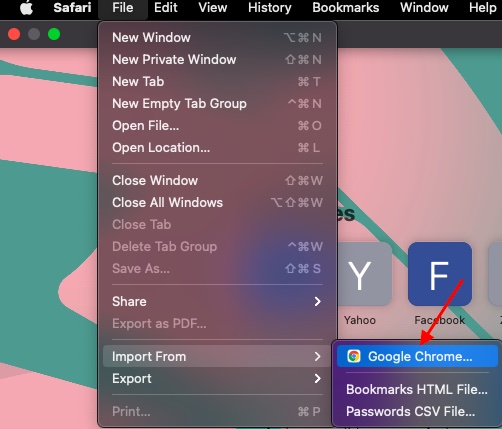The image size is (502, 429).
Task: Open the Safari application menu
Action: [x=72, y=8]
